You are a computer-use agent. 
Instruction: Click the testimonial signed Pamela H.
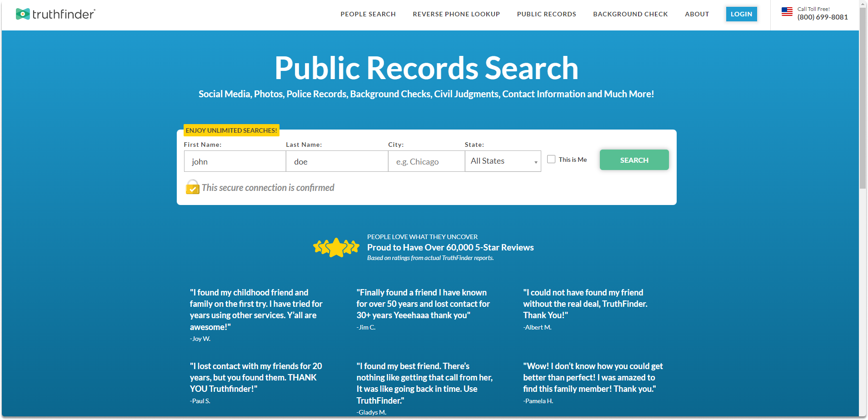593,383
